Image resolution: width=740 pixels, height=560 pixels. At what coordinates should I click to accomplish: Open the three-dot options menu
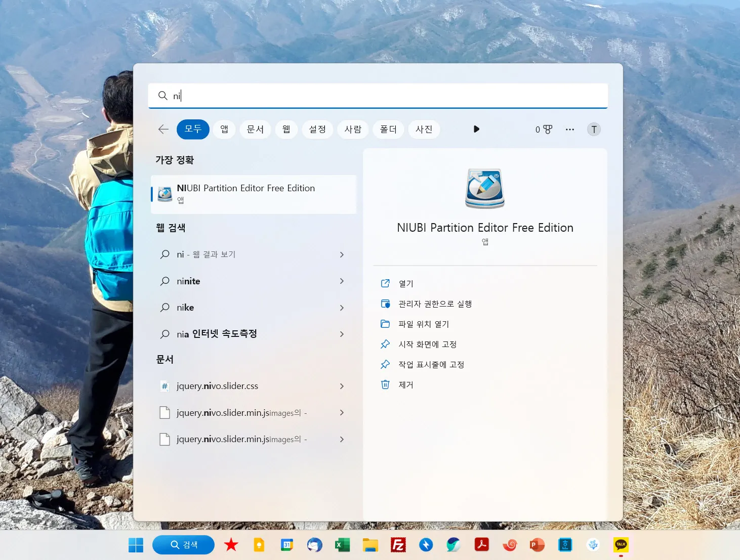pyautogui.click(x=570, y=130)
